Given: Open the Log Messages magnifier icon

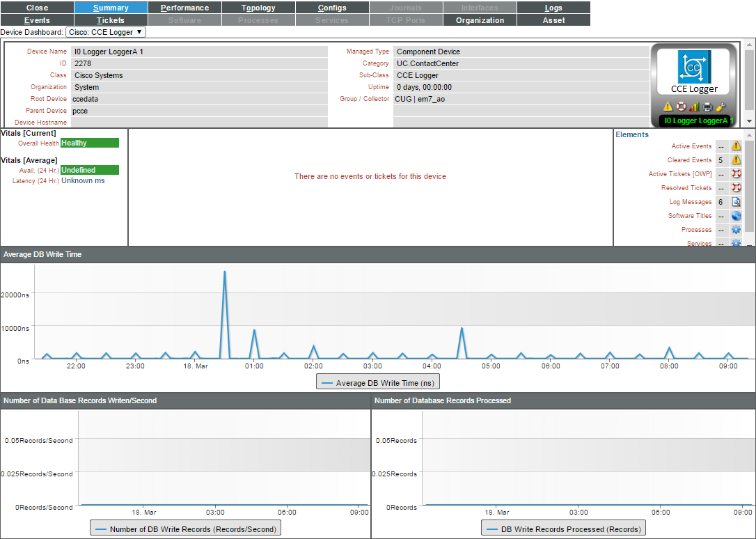Looking at the screenshot, I should pos(737,201).
